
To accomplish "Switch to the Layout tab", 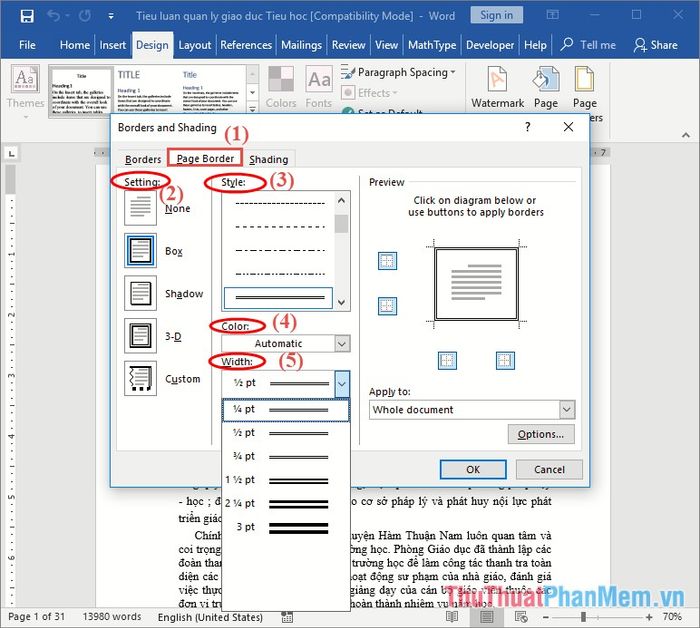I will point(195,45).
